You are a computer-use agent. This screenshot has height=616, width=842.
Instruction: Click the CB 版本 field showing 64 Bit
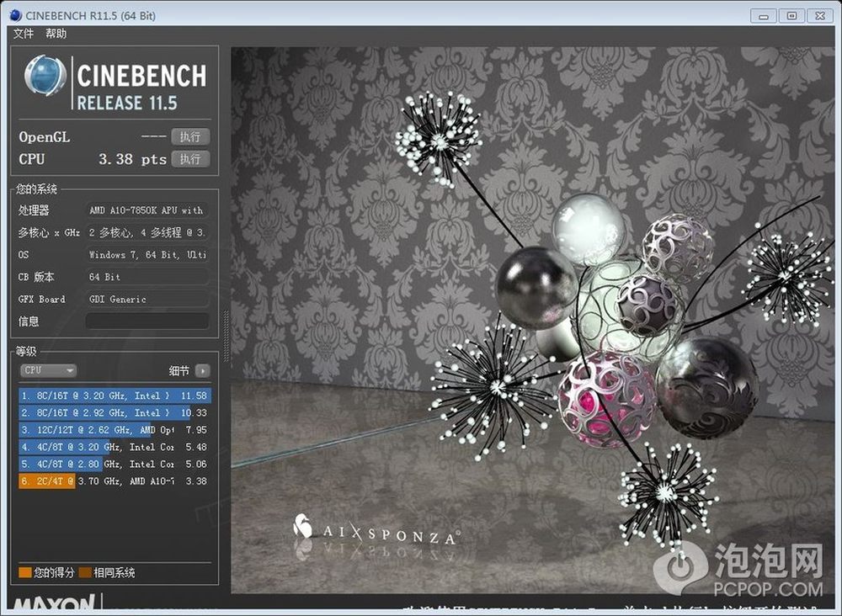coord(147,278)
